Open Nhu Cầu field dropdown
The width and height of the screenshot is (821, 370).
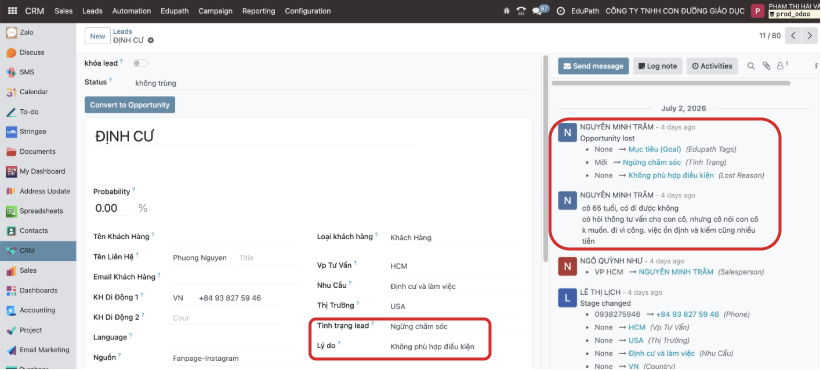[x=457, y=286]
